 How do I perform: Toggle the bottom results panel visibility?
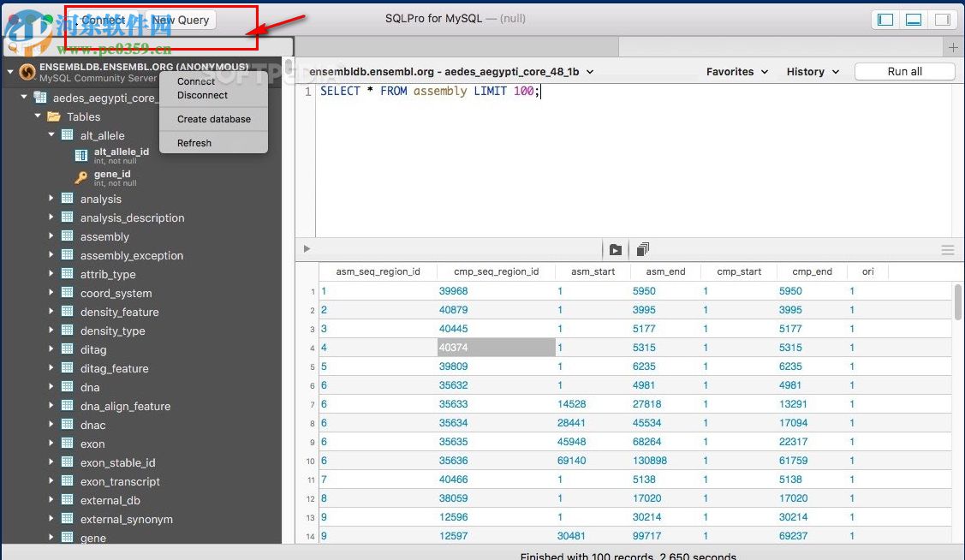coord(914,19)
